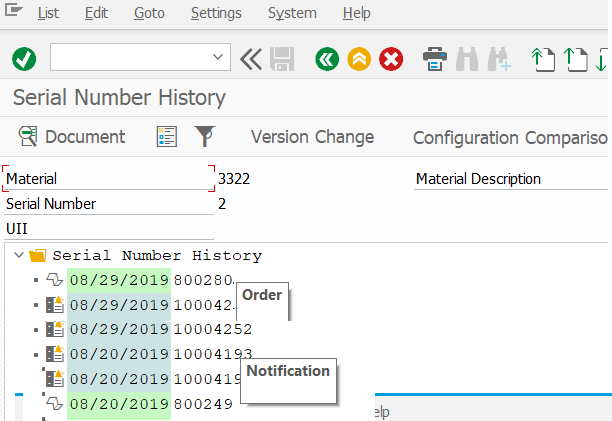Open the SAP window menu icon

coord(15,13)
